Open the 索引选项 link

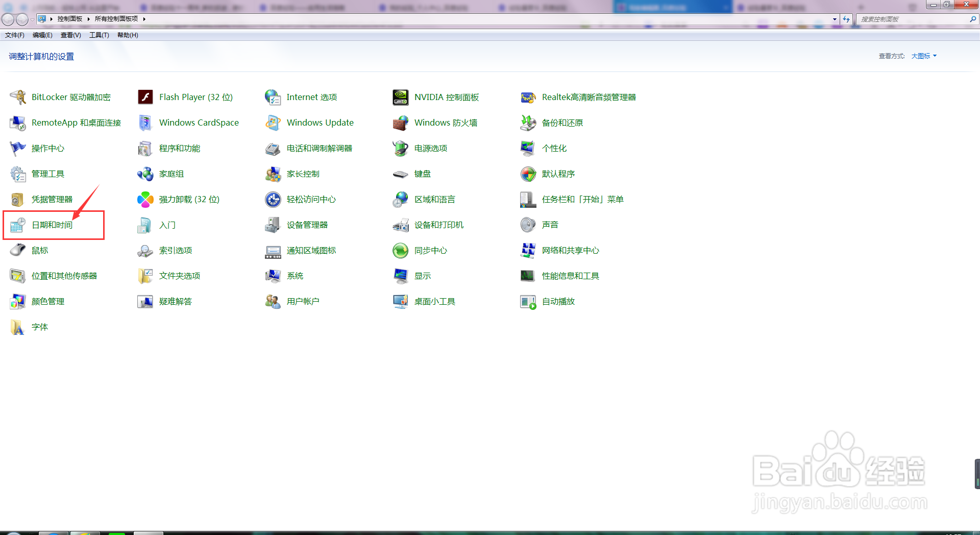click(x=176, y=250)
